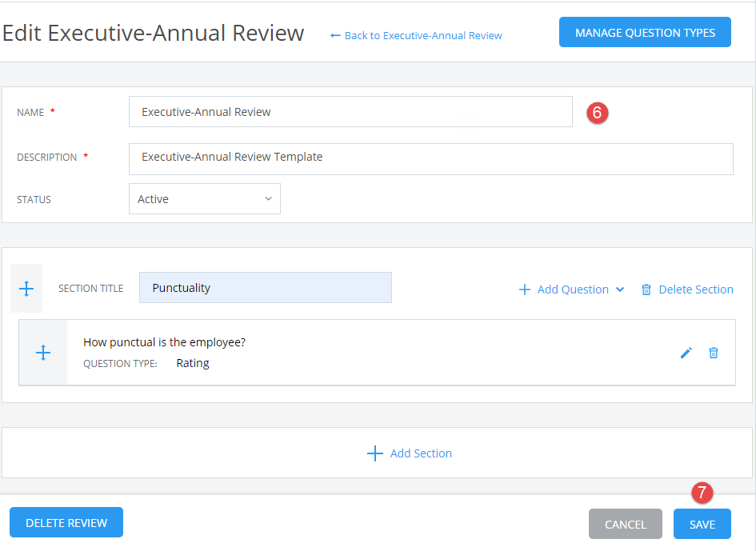Delete the punctual question using trash icon

[x=714, y=353]
